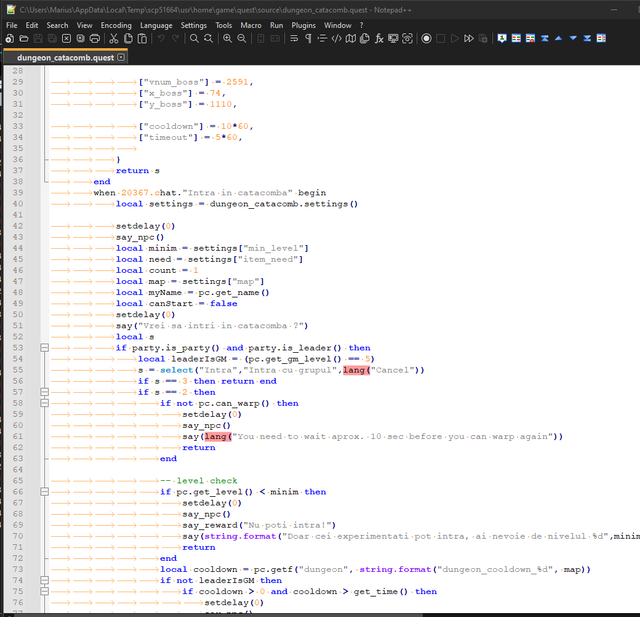This screenshot has width=640, height=617.
Task: Click the Close All documents icon
Action: click(x=80, y=38)
